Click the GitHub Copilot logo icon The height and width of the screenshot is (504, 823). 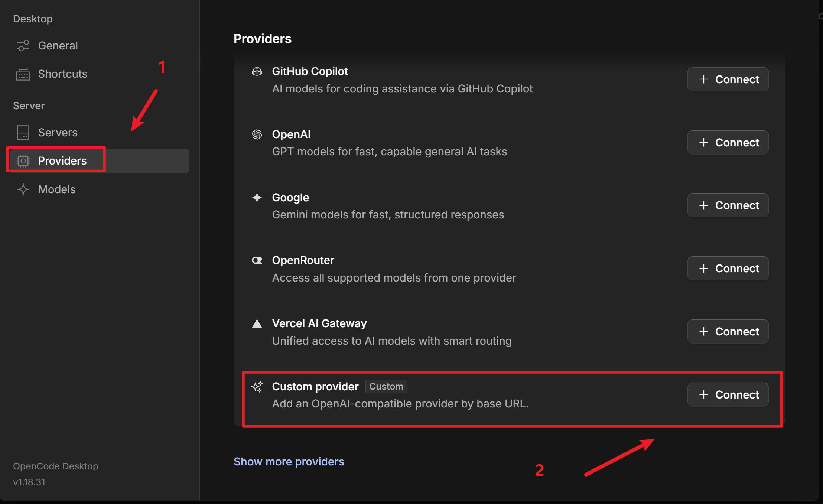pos(257,71)
